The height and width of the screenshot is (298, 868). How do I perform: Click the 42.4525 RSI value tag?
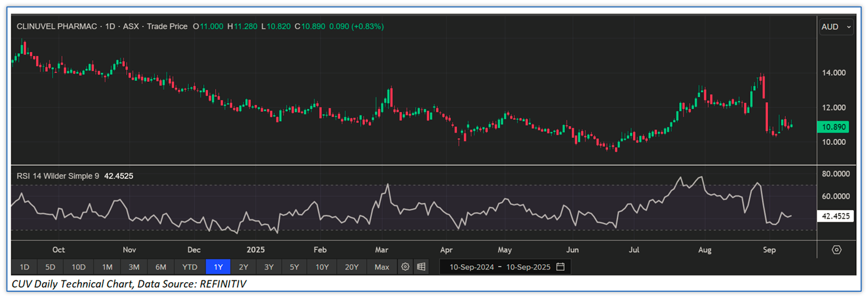[836, 216]
